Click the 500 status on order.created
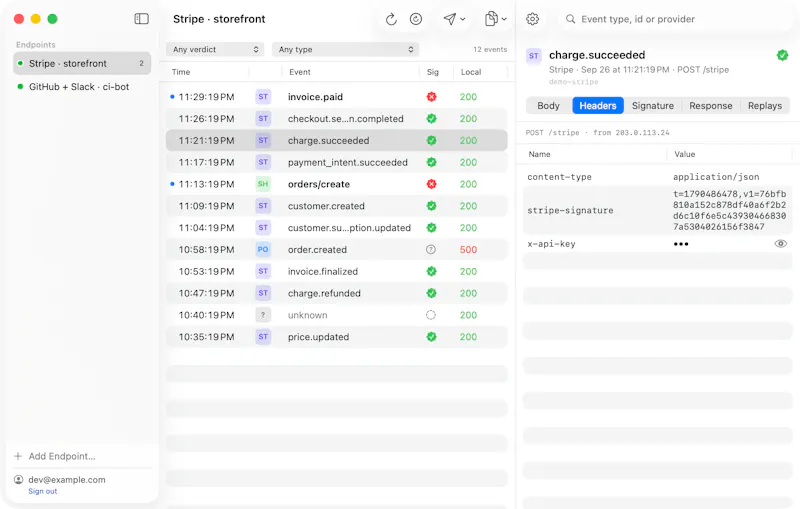 pos(468,249)
